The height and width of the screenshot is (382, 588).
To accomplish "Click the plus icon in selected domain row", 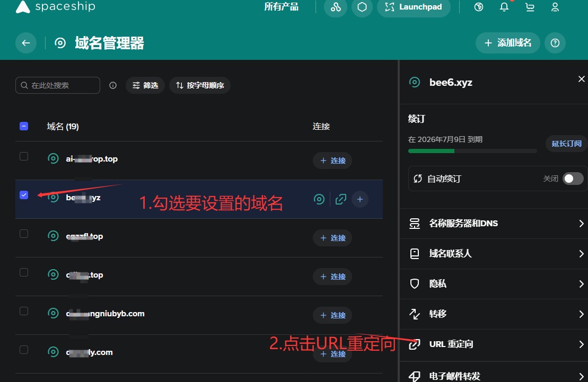I will point(360,199).
